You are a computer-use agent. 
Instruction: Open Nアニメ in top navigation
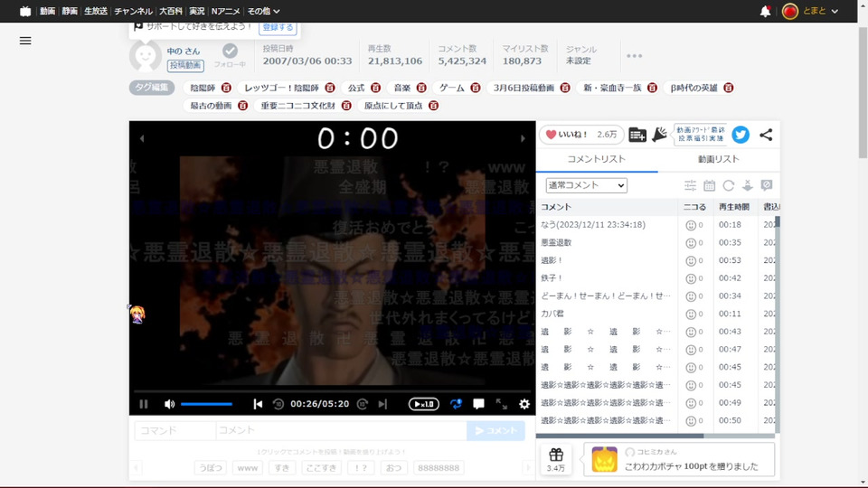coord(226,11)
